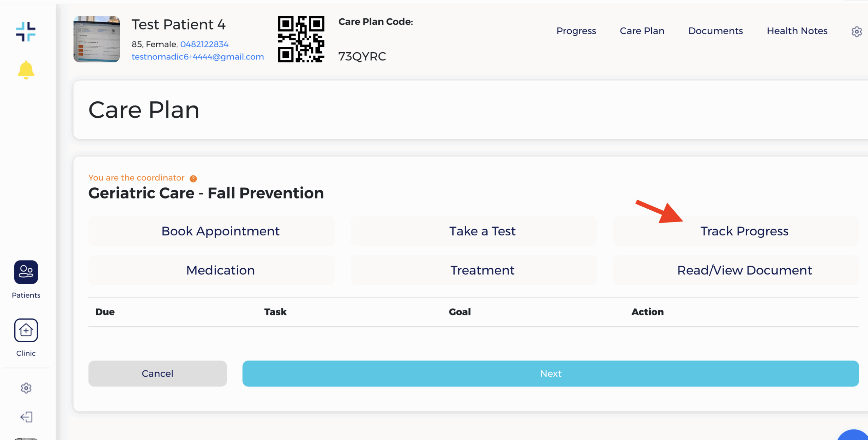Viewport: 868px width, 440px height.
Task: Open Test Patient 4 profile photo
Action: tap(97, 39)
